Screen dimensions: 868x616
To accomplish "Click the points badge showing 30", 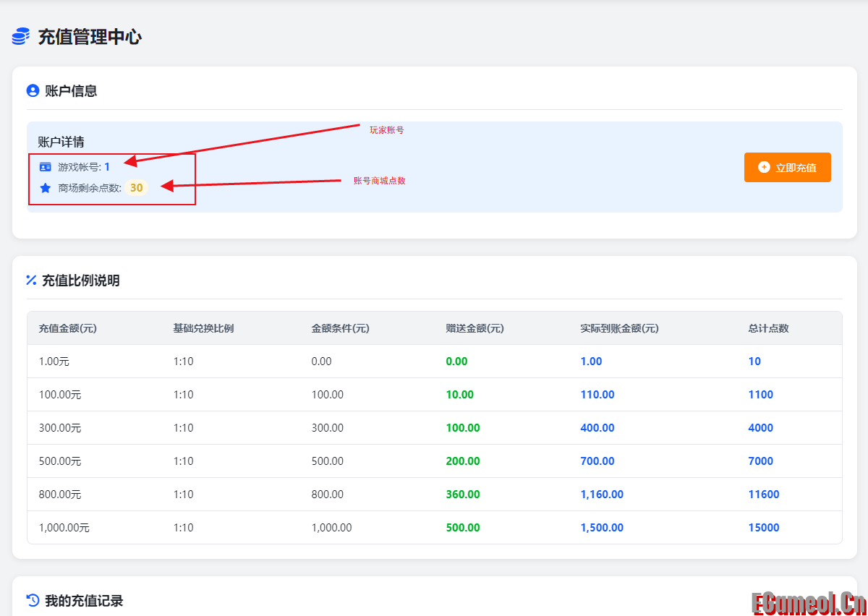I will [136, 188].
